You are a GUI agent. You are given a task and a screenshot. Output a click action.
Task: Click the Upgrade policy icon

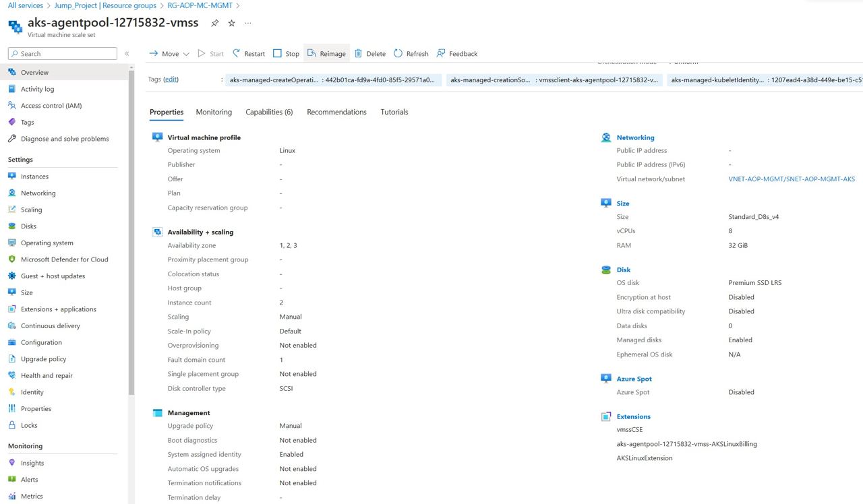click(12, 359)
